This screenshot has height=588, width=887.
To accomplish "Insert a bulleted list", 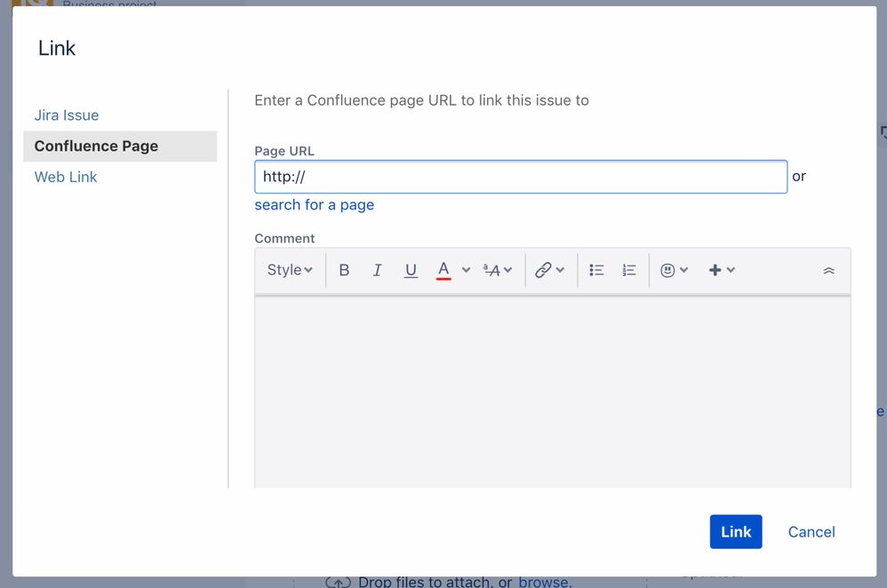I will [x=596, y=270].
